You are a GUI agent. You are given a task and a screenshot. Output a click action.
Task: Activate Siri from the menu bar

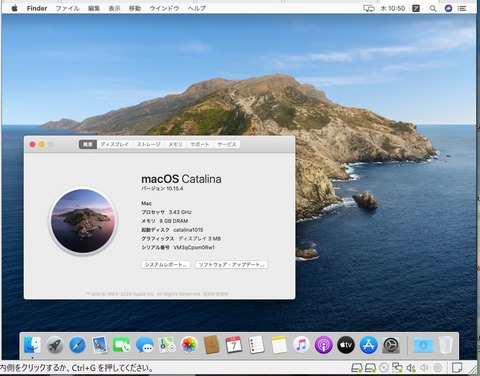pyautogui.click(x=448, y=8)
